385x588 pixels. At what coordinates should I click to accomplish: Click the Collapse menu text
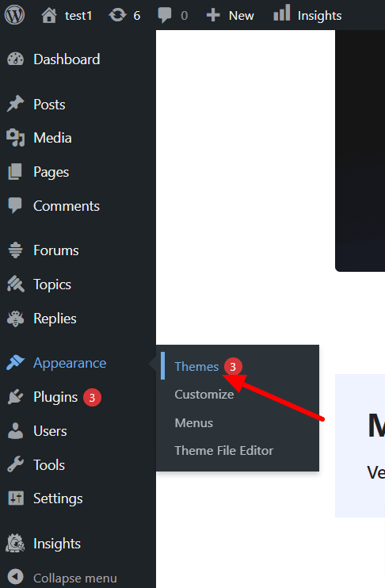[x=75, y=578]
